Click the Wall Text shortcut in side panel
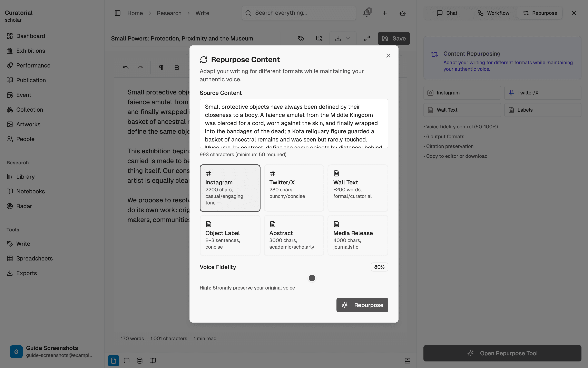588x368 pixels. 462,110
